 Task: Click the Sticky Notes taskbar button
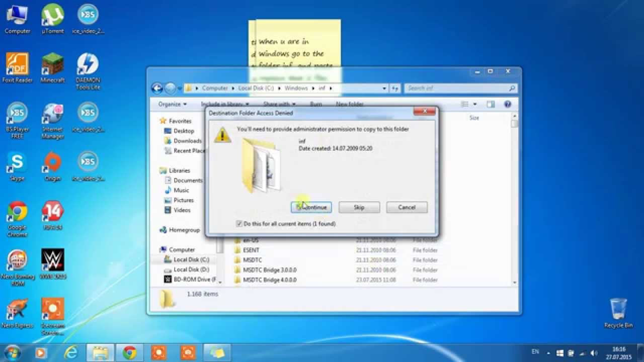pyautogui.click(x=217, y=352)
